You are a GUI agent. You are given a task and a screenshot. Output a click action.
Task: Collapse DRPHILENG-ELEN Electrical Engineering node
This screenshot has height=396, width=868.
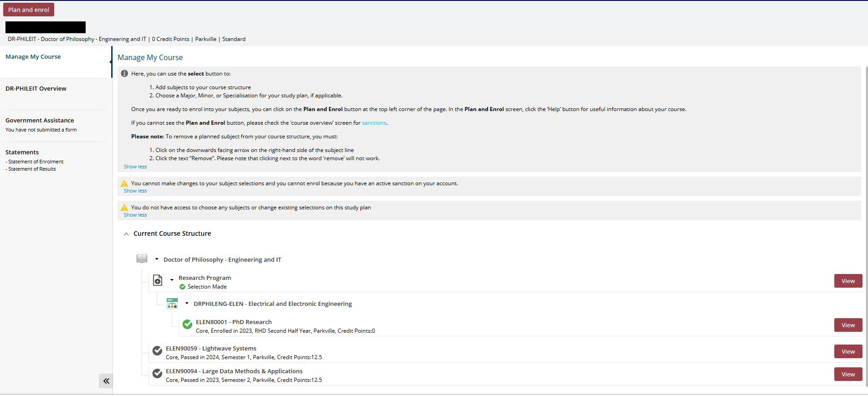click(x=187, y=303)
